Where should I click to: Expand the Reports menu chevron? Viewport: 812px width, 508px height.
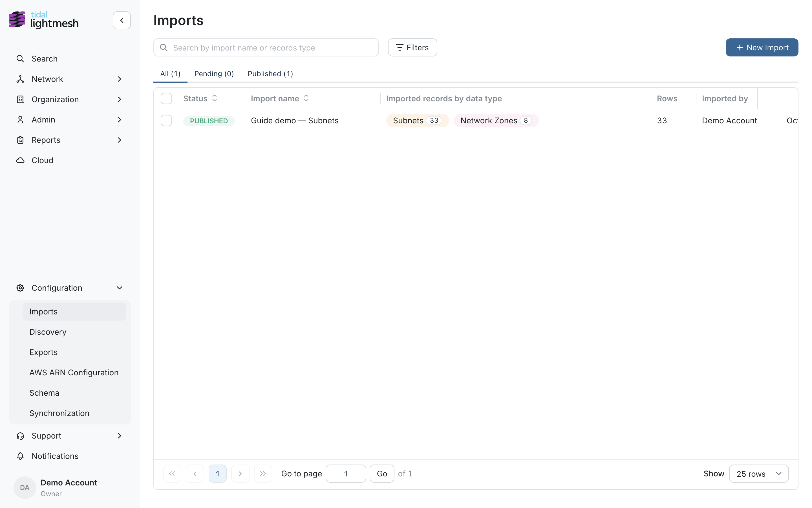click(x=120, y=140)
